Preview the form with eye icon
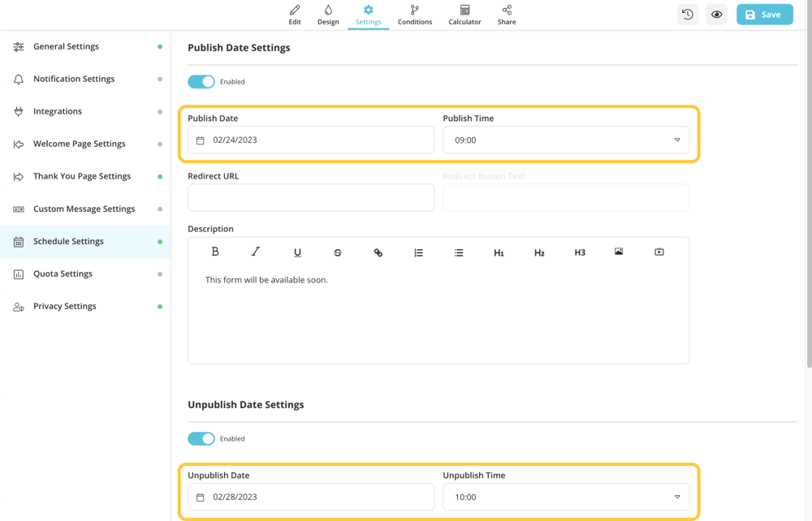 click(x=716, y=15)
